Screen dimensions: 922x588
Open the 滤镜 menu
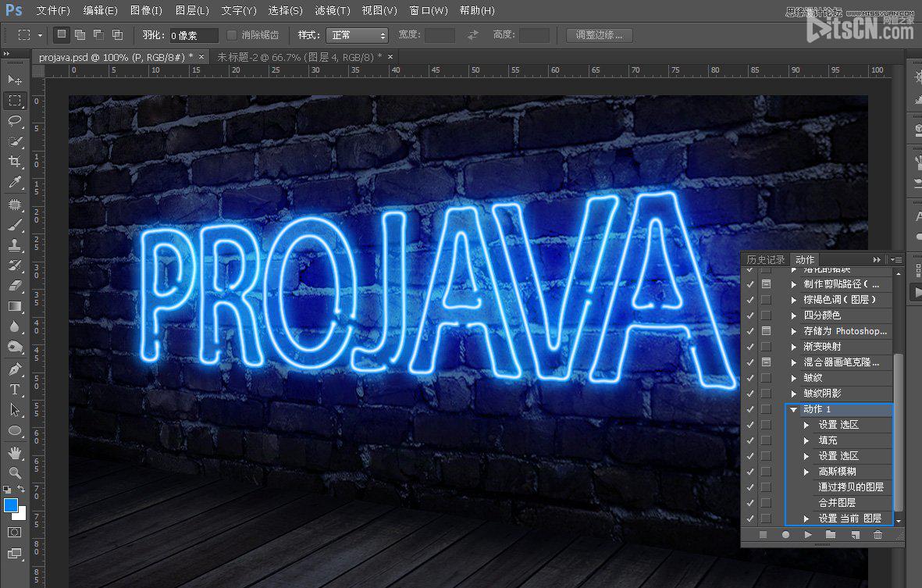pos(331,11)
